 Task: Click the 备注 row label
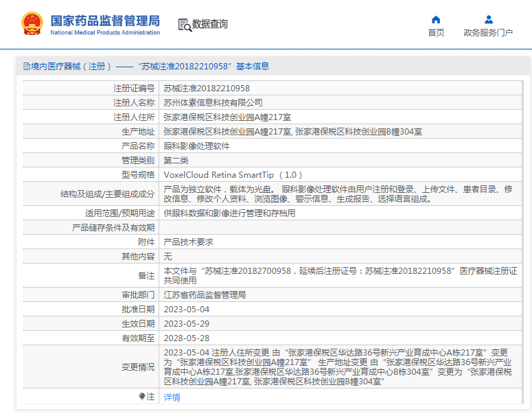(147, 275)
